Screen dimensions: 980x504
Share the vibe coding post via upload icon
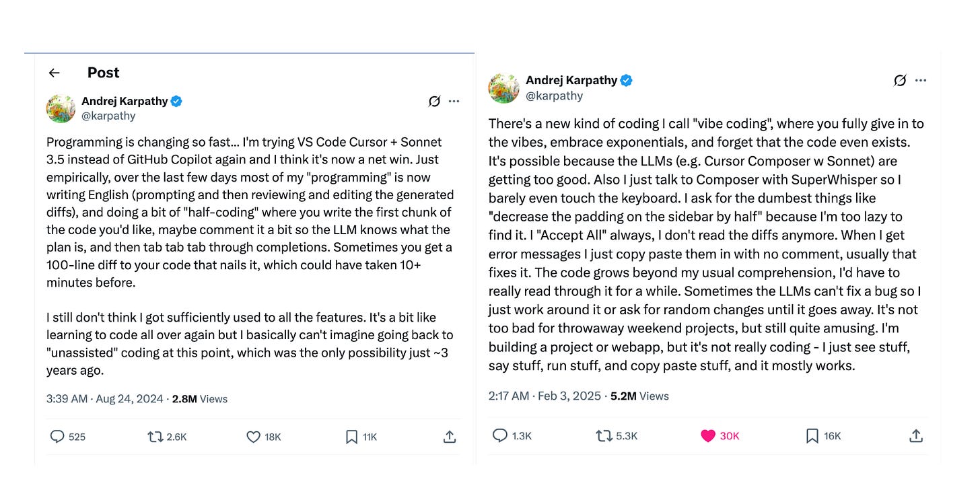(915, 435)
